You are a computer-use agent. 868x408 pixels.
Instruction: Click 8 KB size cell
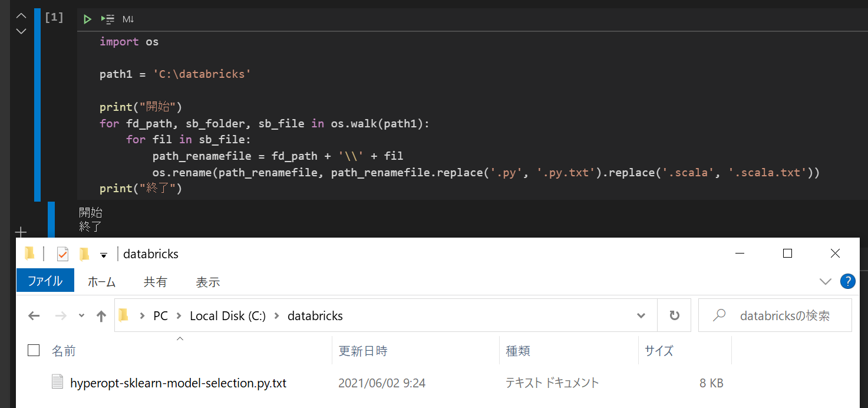(x=711, y=383)
